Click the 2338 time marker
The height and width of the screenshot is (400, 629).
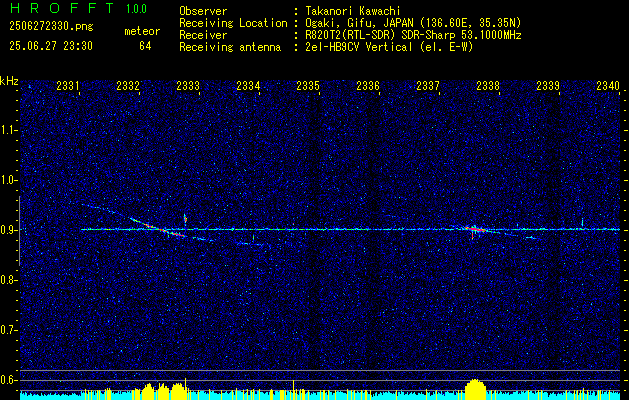pyautogui.click(x=488, y=85)
